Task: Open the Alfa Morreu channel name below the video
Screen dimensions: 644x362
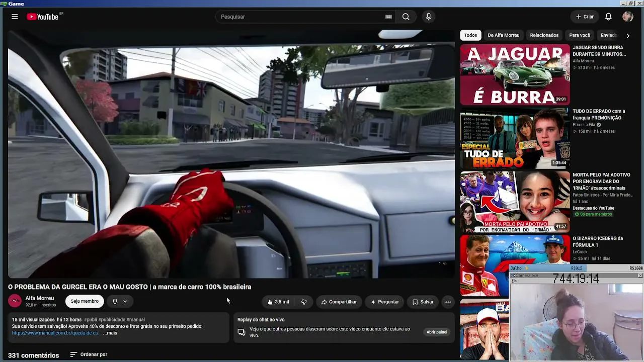Action: pos(40,298)
